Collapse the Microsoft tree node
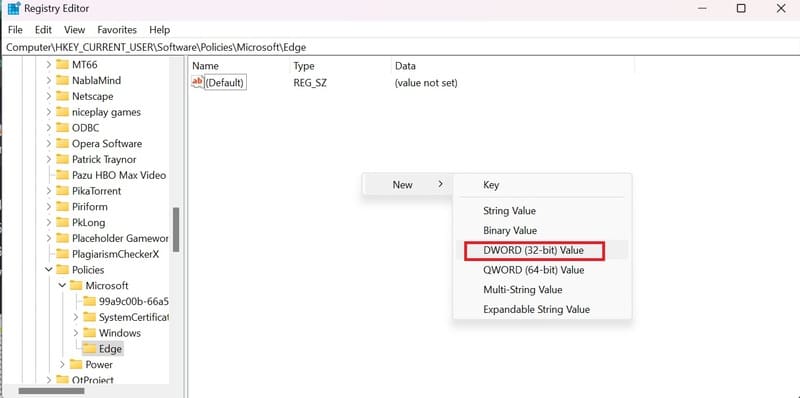The width and height of the screenshot is (800, 398). click(x=62, y=286)
